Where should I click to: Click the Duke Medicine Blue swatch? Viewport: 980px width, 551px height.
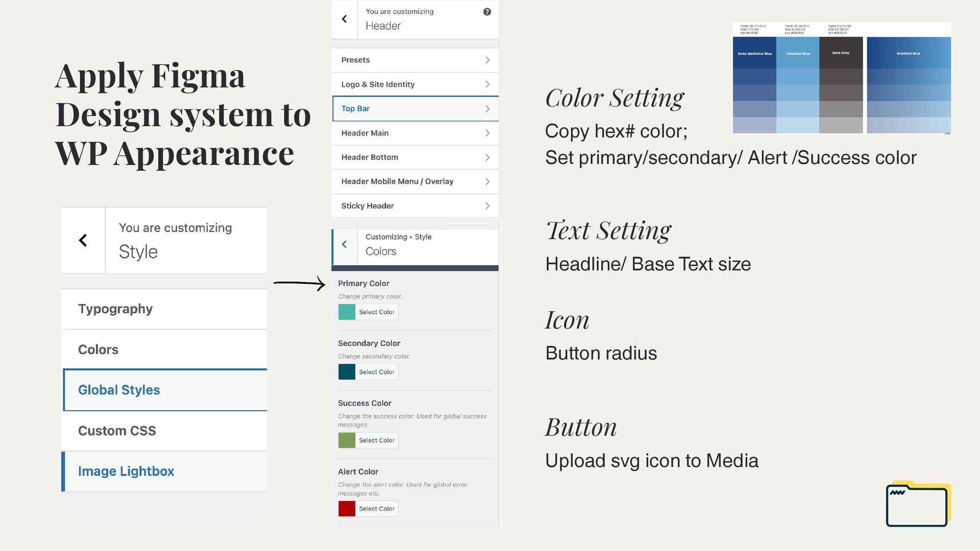[754, 53]
